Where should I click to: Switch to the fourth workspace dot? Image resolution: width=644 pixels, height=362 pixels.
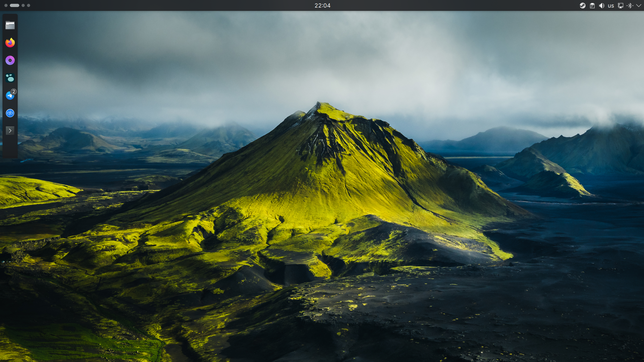tap(28, 5)
